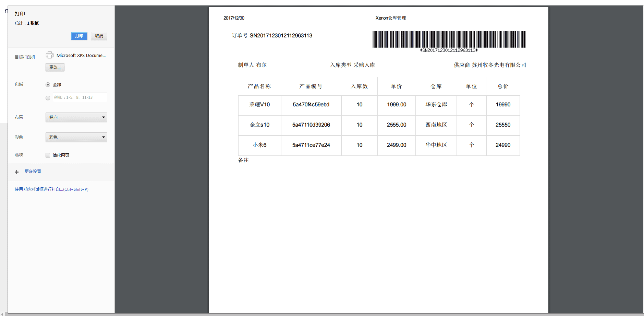The image size is (644, 316).
Task: Open the system print dialog via the link
Action: pos(51,189)
